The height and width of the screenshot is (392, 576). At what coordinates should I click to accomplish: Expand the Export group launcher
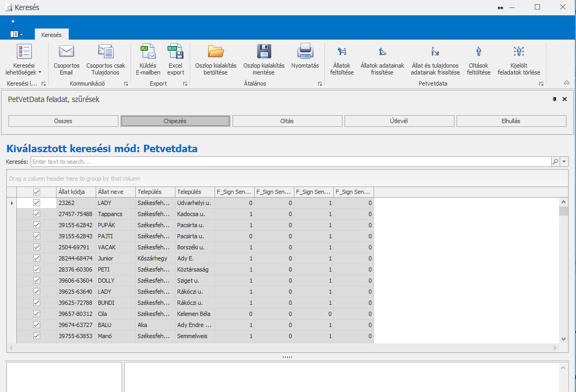click(x=185, y=84)
